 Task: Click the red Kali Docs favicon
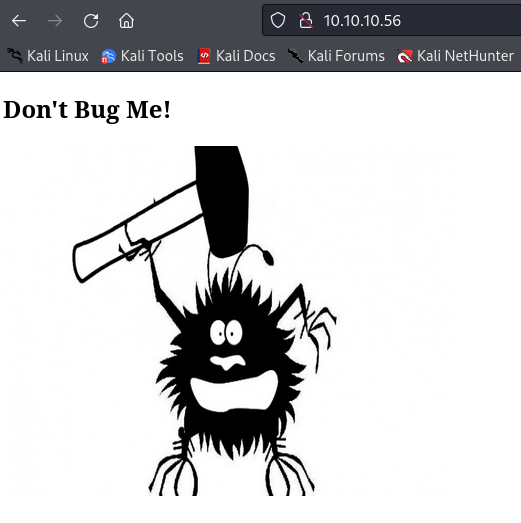coord(204,56)
